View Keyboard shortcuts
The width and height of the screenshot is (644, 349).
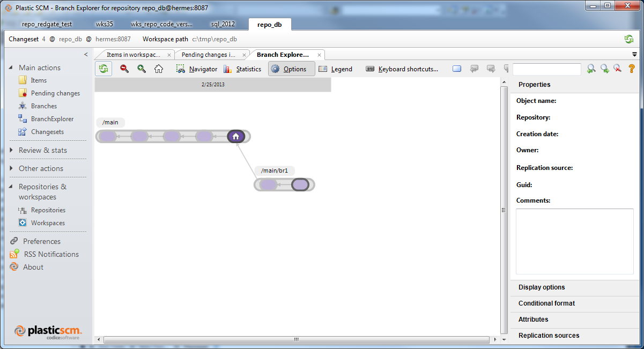tap(402, 69)
